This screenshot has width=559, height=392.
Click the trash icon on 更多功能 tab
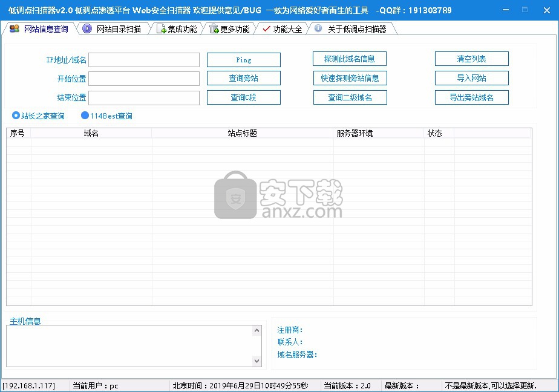(x=214, y=28)
